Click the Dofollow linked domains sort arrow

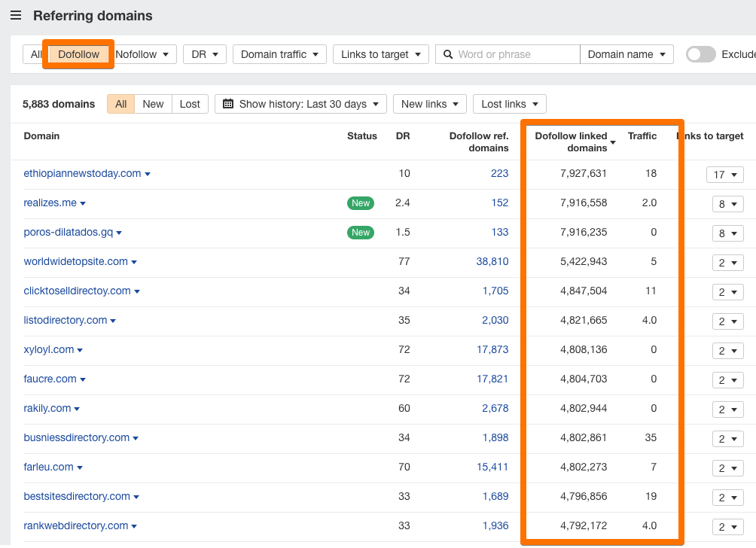pyautogui.click(x=613, y=142)
